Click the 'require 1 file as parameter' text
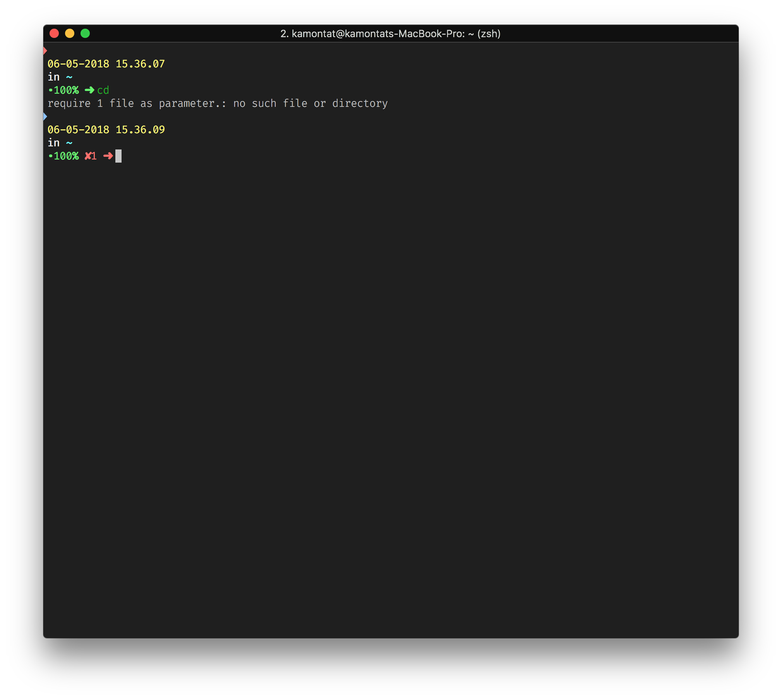This screenshot has width=782, height=700. click(131, 103)
